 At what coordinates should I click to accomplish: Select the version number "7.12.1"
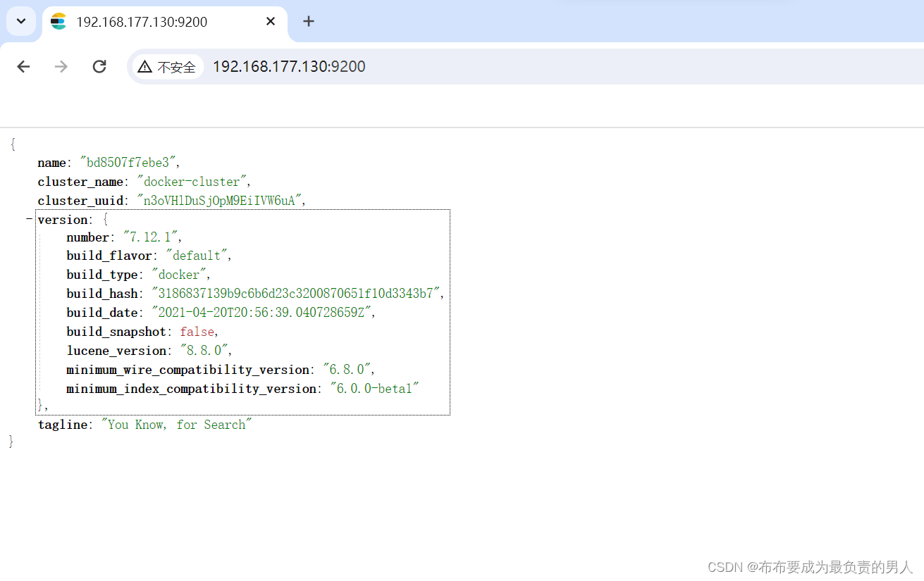[151, 238]
